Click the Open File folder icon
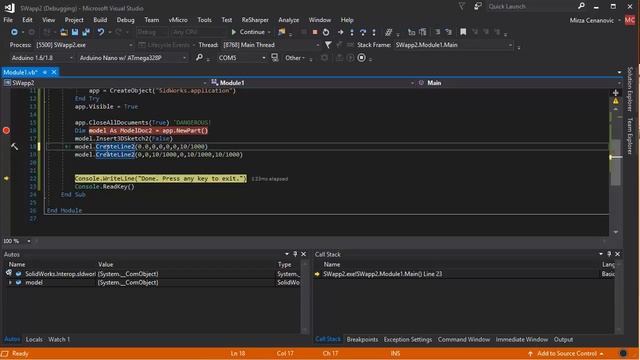640x360 pixels. (x=64, y=32)
